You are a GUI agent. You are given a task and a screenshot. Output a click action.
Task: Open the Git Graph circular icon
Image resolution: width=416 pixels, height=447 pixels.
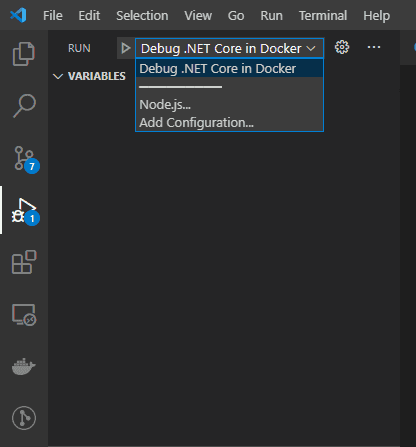pyautogui.click(x=24, y=418)
